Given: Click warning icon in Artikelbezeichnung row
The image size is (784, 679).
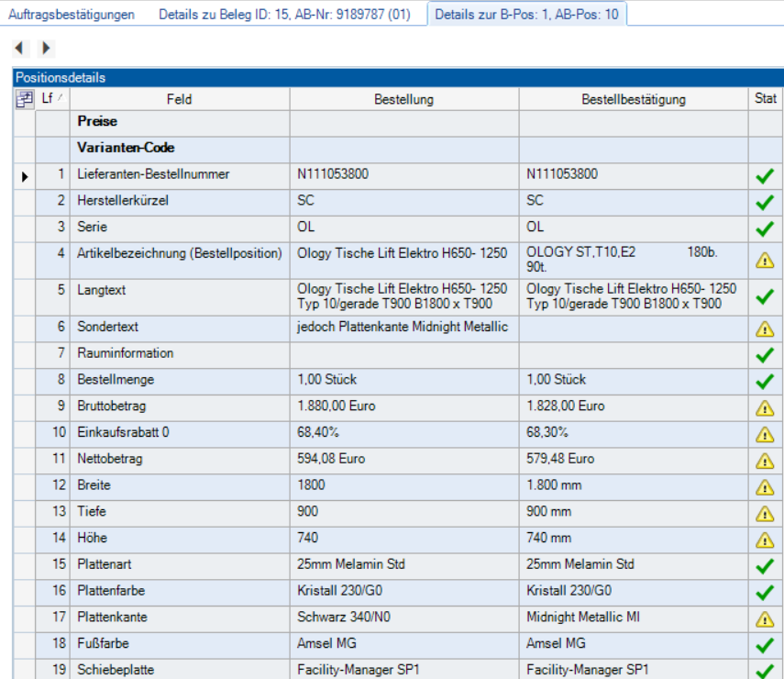Looking at the screenshot, I should 764,261.
